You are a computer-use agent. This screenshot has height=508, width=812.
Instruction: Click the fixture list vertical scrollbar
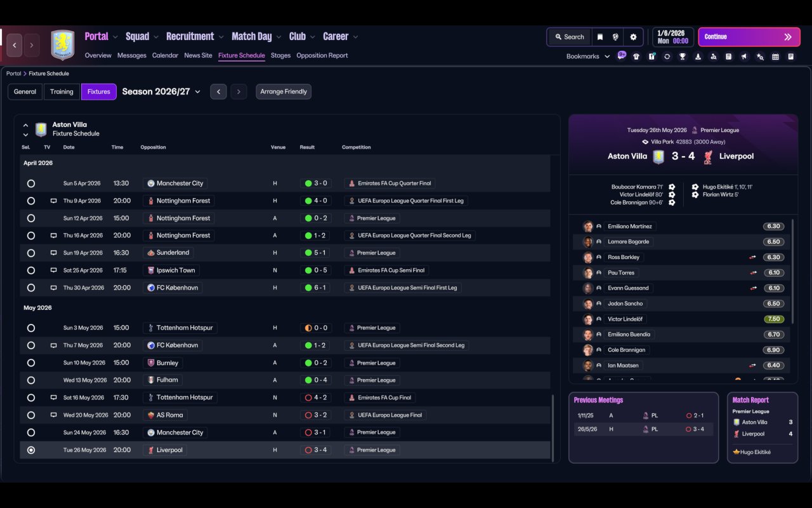tap(553, 427)
